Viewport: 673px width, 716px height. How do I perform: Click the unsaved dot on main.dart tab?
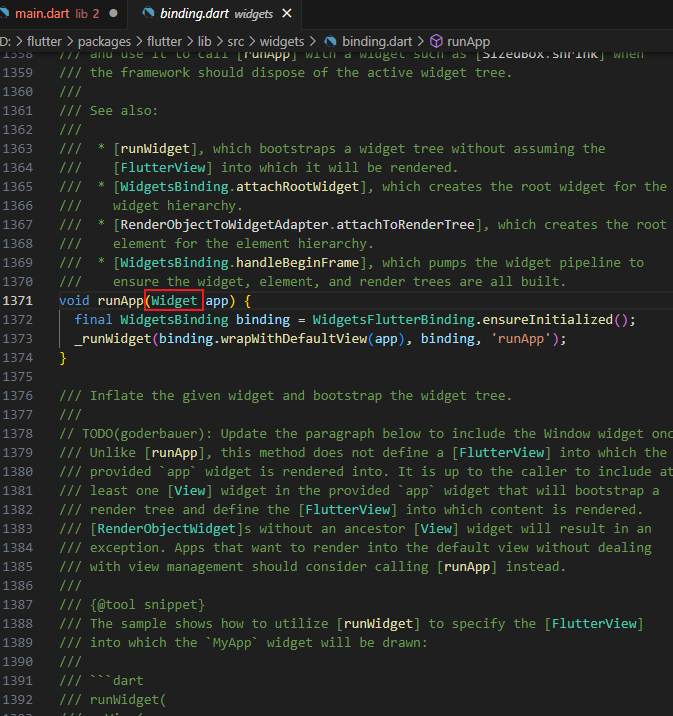[113, 14]
